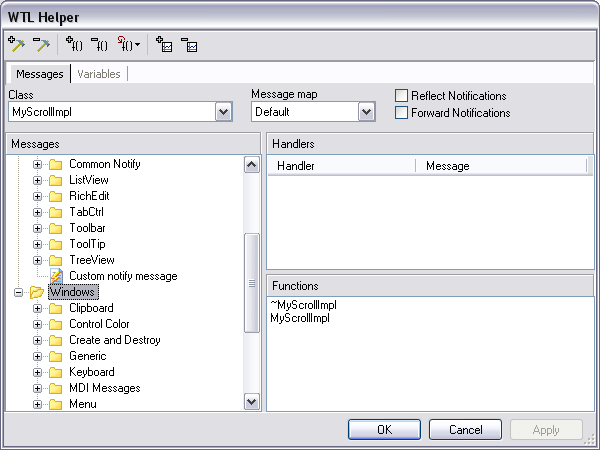Switch to the Messages tab
This screenshot has height=450, width=600.
pyautogui.click(x=40, y=74)
